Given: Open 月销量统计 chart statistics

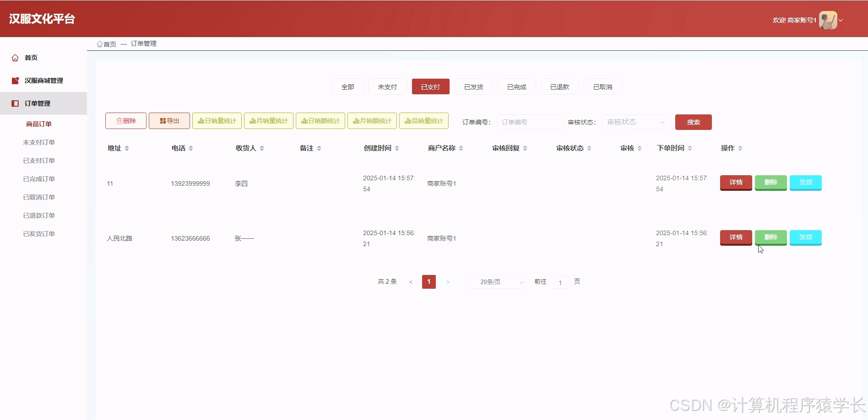Looking at the screenshot, I should 268,120.
